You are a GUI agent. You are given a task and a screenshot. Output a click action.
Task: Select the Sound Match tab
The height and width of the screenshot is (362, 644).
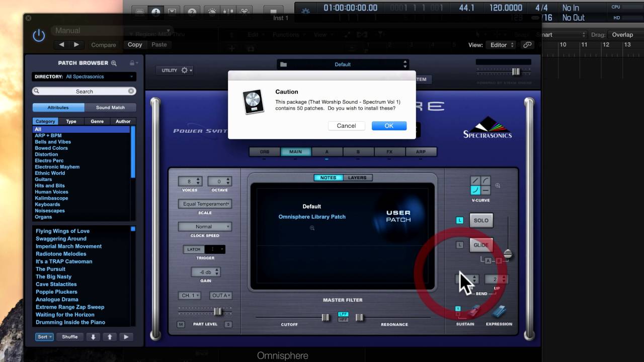coord(110,108)
